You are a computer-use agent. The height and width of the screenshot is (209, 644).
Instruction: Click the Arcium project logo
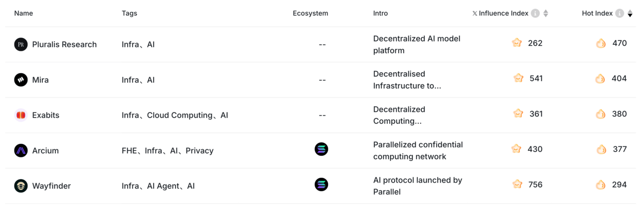pyautogui.click(x=21, y=150)
